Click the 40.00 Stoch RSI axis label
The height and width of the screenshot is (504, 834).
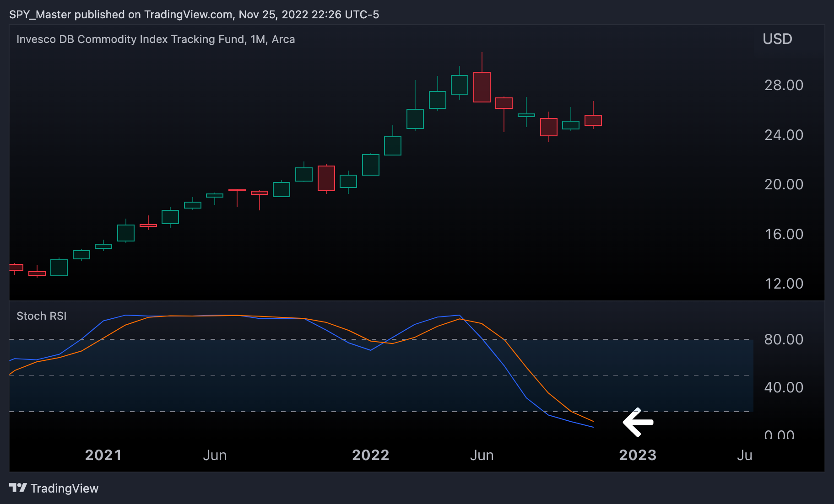tap(784, 387)
